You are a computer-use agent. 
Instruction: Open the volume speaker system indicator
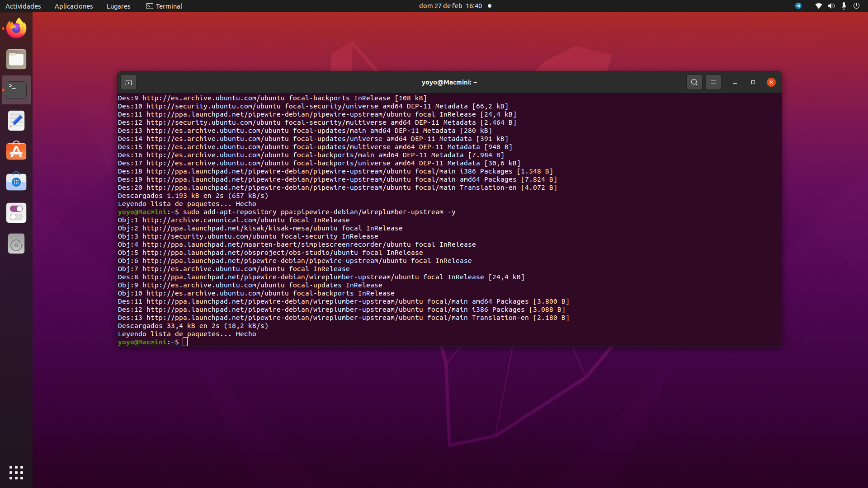pos(831,6)
